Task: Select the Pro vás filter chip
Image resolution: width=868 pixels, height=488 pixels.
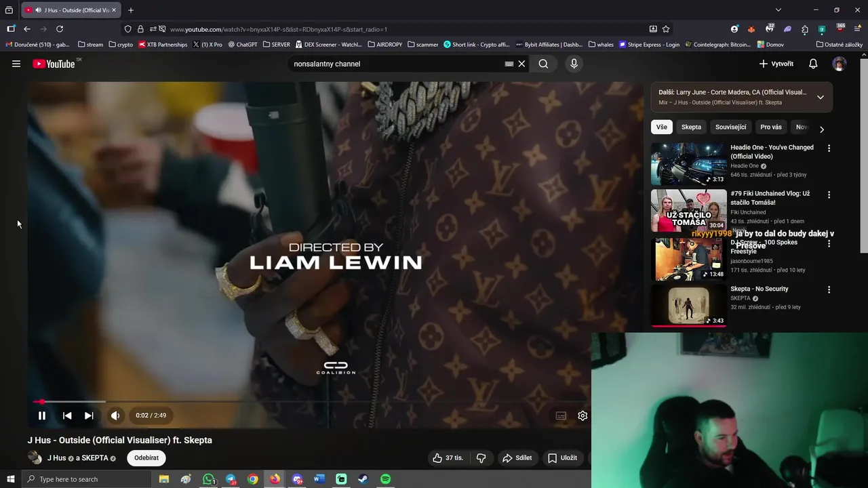Action: pyautogui.click(x=771, y=127)
